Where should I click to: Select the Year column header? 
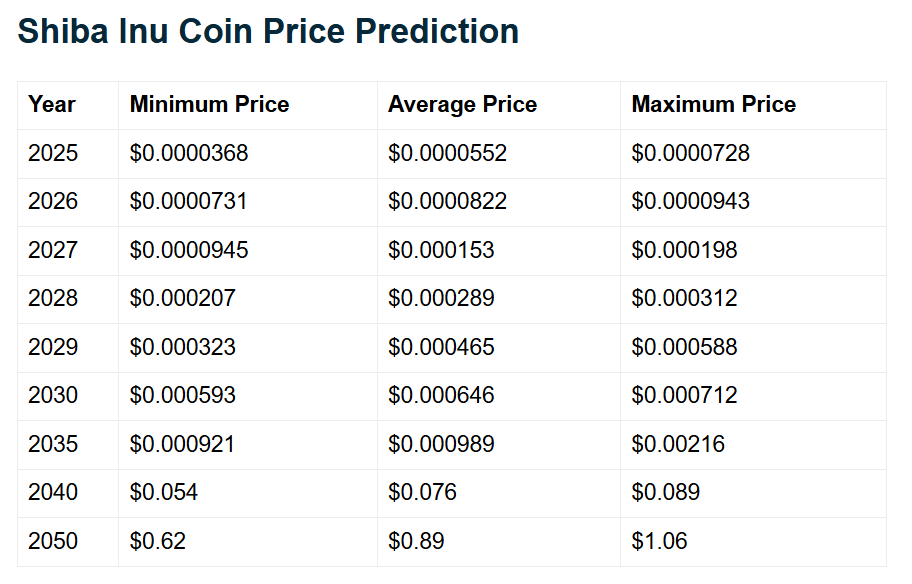52,105
